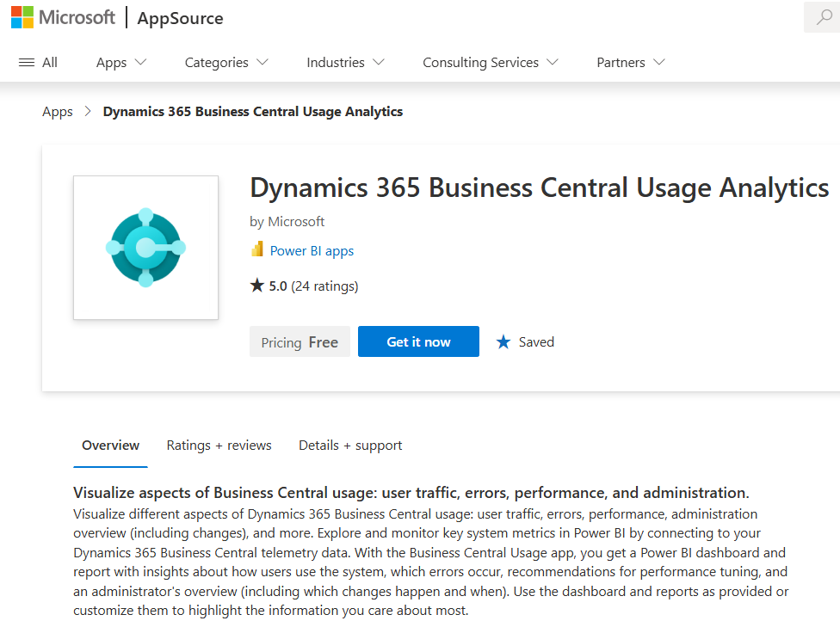This screenshot has height=627, width=840.
Task: Open the Power BI apps link
Action: 312,251
